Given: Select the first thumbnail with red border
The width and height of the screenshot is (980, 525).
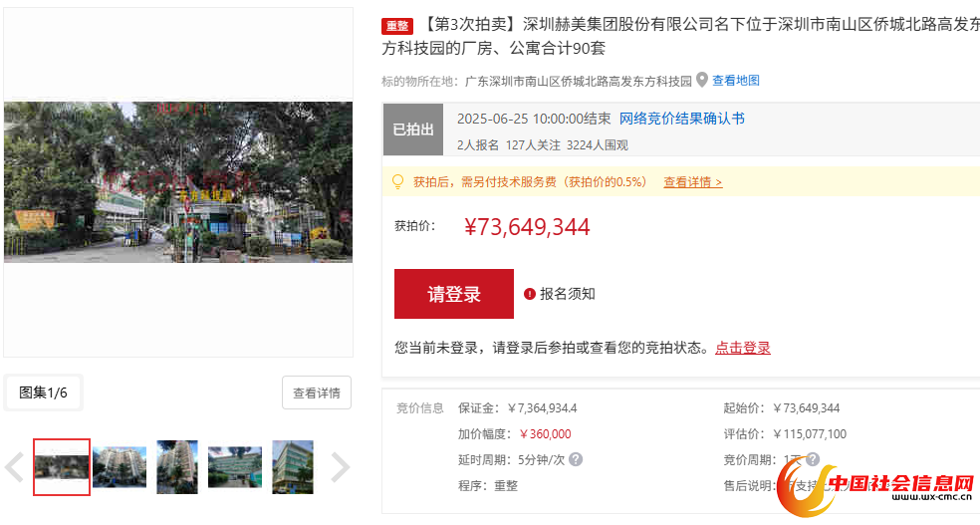Looking at the screenshot, I should tap(62, 467).
